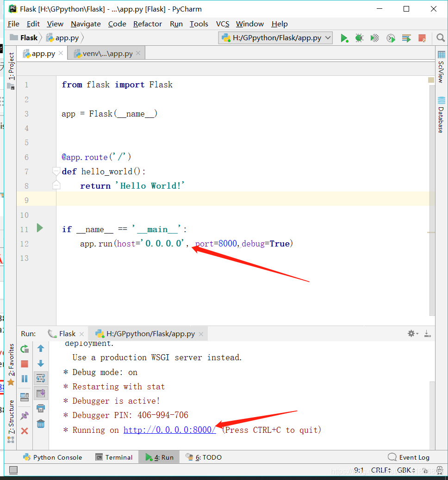This screenshot has height=480, width=448.
Task: Pin the current Run tab
Action: point(25,416)
